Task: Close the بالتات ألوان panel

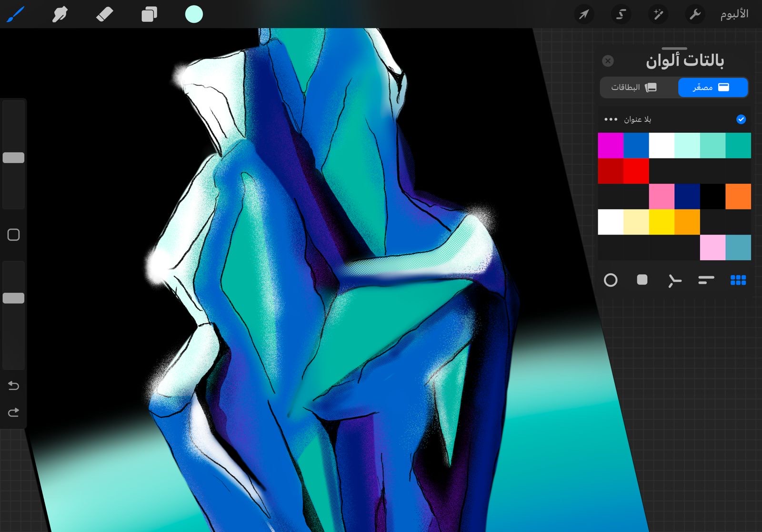Action: tap(608, 61)
